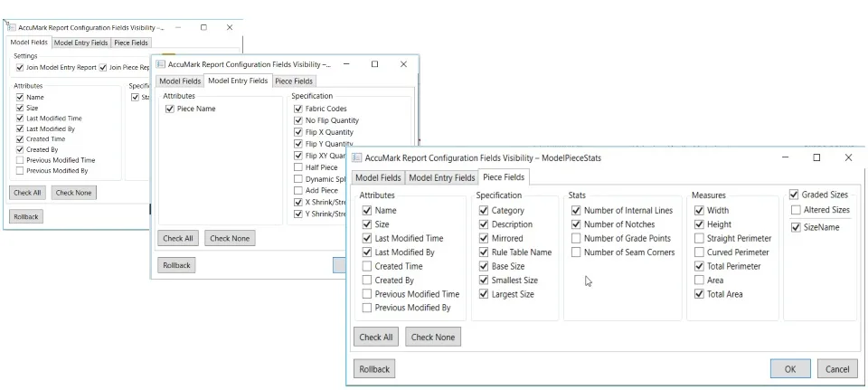
Task: Minimize the ModelPieceStats window
Action: pos(786,157)
